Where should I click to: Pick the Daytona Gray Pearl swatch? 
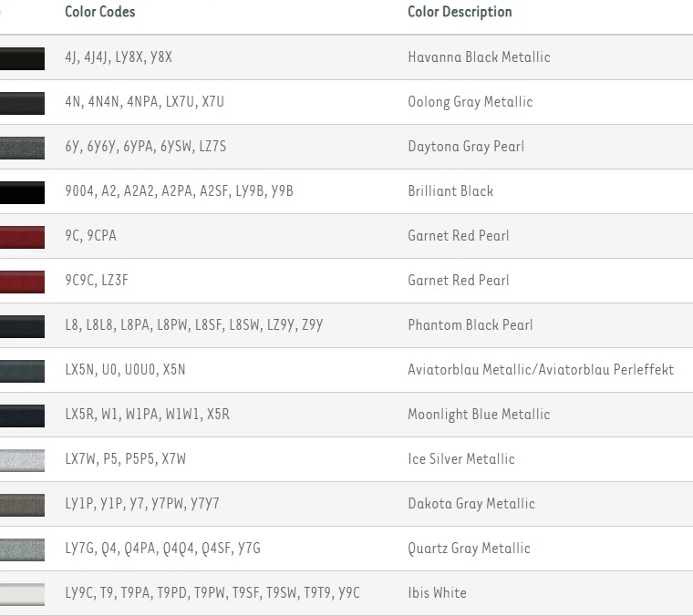[x=22, y=147]
